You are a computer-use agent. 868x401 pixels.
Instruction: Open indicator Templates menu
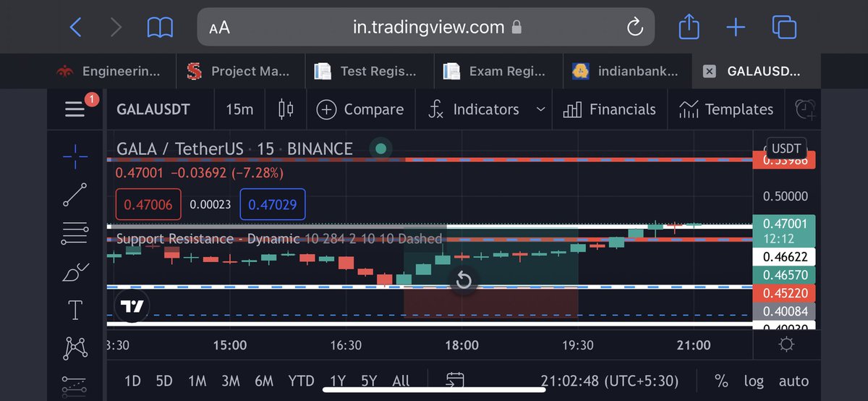(726, 109)
